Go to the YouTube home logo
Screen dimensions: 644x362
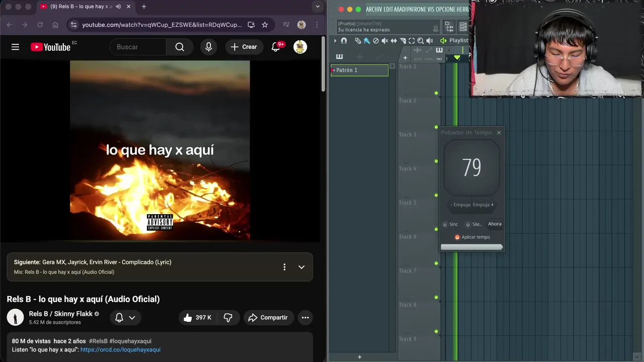[x=50, y=47]
